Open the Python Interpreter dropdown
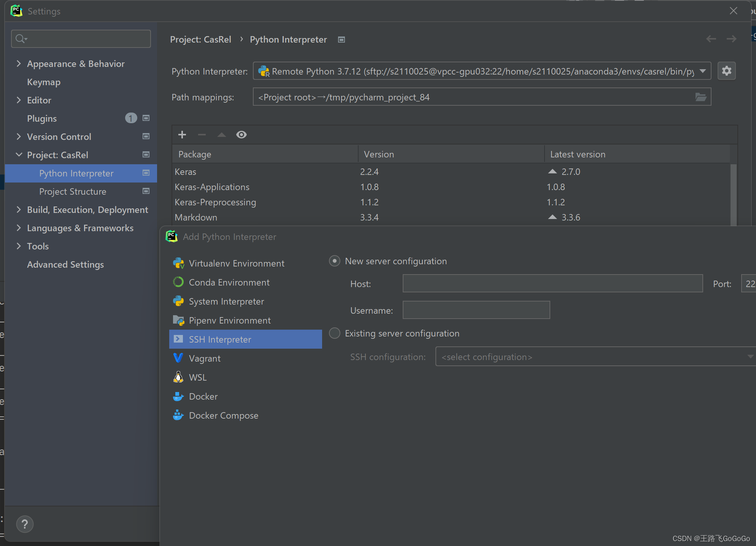This screenshot has height=546, width=756. point(702,71)
